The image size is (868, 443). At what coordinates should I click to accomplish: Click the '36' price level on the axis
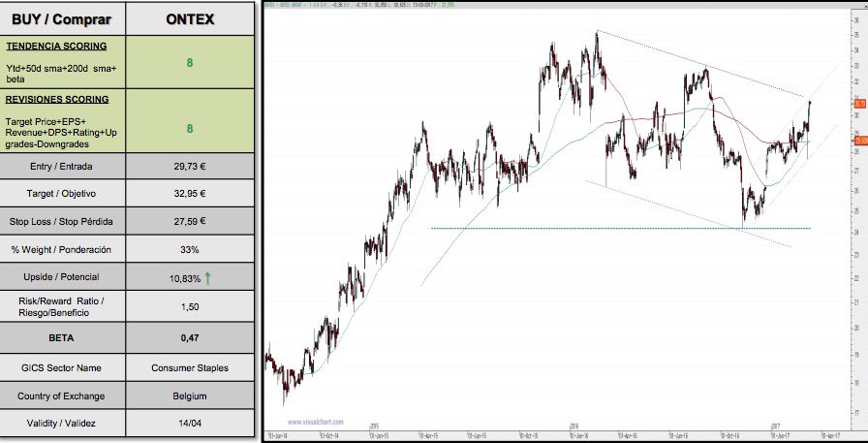(x=857, y=20)
